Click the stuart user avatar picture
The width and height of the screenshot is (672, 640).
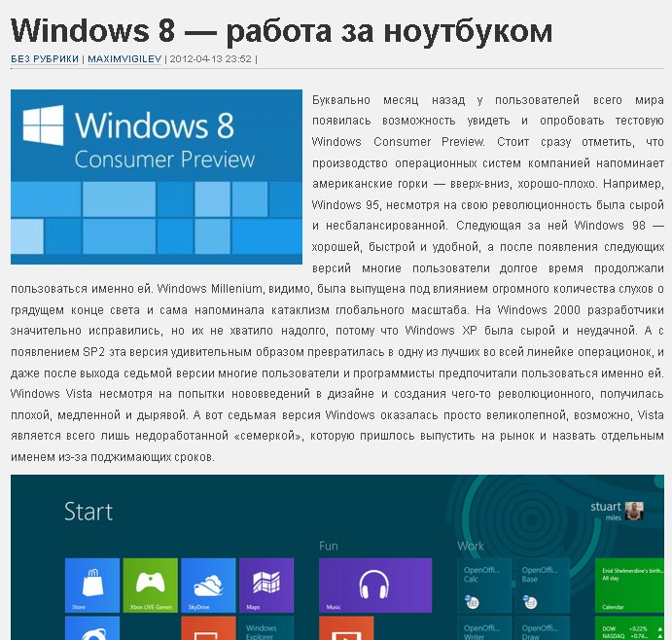tap(634, 511)
